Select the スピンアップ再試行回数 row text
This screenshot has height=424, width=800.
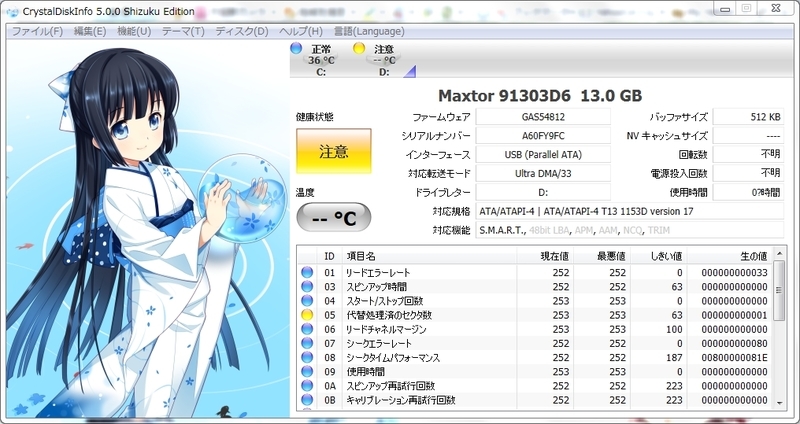point(390,386)
